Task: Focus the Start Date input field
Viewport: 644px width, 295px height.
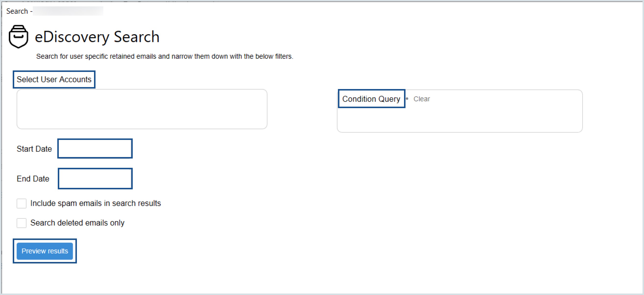Action: (x=95, y=149)
